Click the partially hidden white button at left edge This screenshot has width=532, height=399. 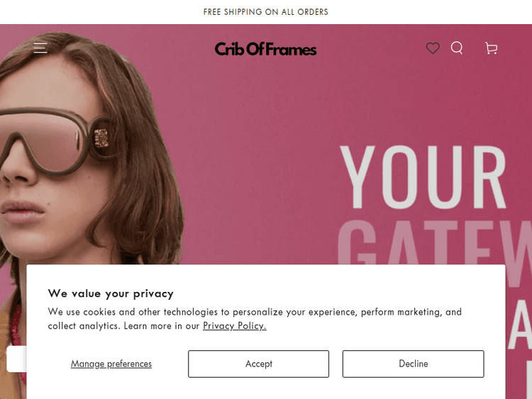point(16,359)
